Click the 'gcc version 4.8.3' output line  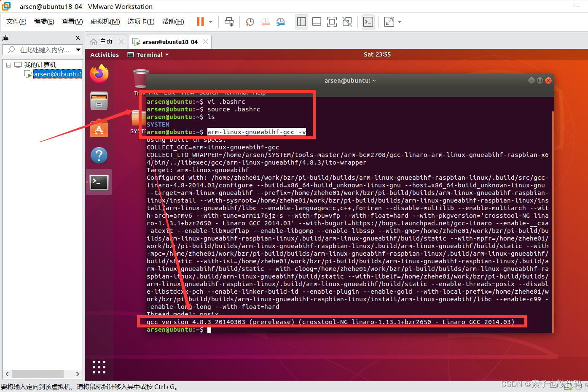[330, 322]
